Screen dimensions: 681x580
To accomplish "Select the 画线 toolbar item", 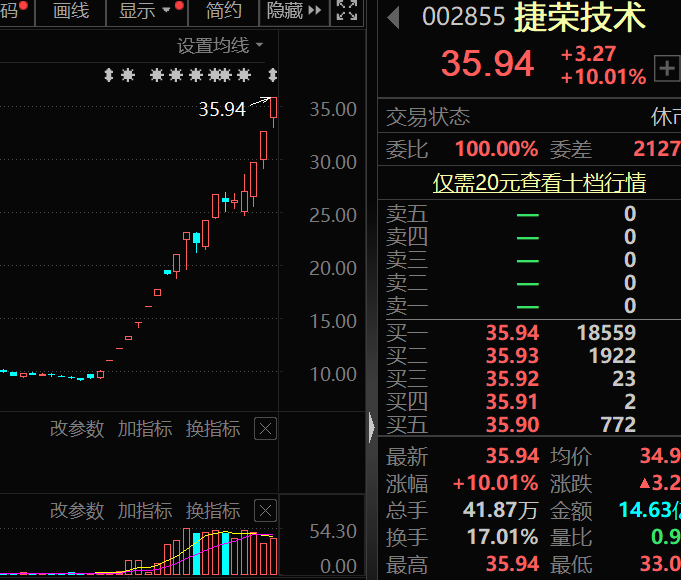I will click(x=71, y=10).
